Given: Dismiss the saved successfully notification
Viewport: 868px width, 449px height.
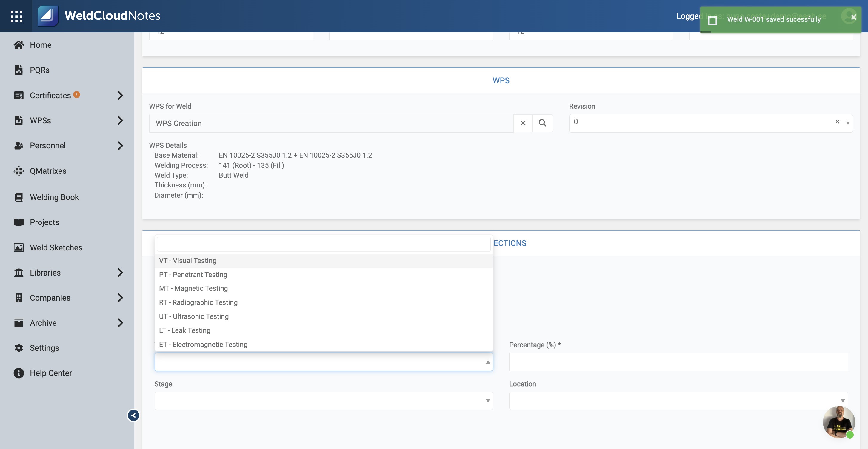Looking at the screenshot, I should [x=853, y=17].
